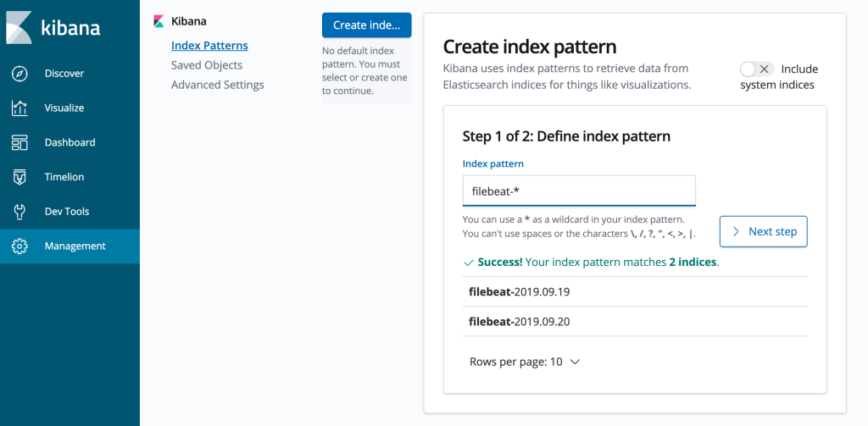Click the Discover label in sidebar

[64, 74]
